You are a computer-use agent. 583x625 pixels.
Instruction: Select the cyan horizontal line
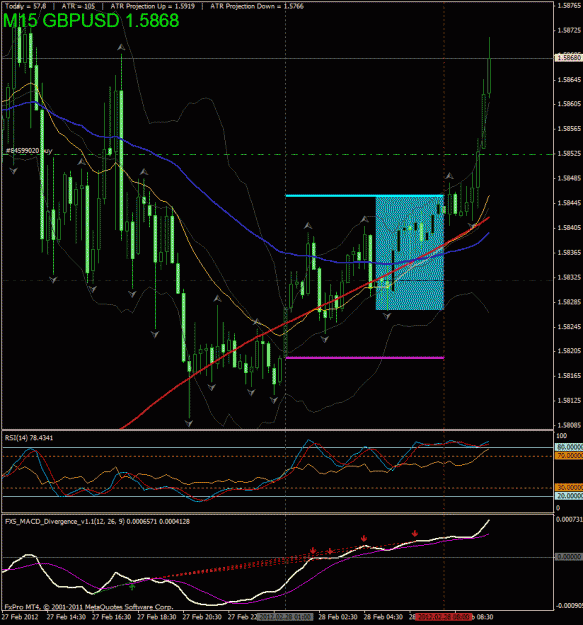coord(365,196)
